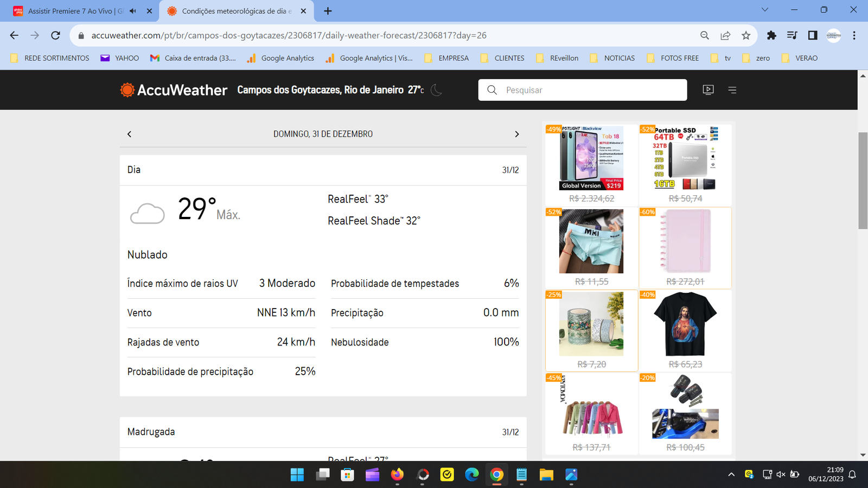The width and height of the screenshot is (868, 488).
Task: Go to previous day forecast arrow
Action: coord(129,134)
